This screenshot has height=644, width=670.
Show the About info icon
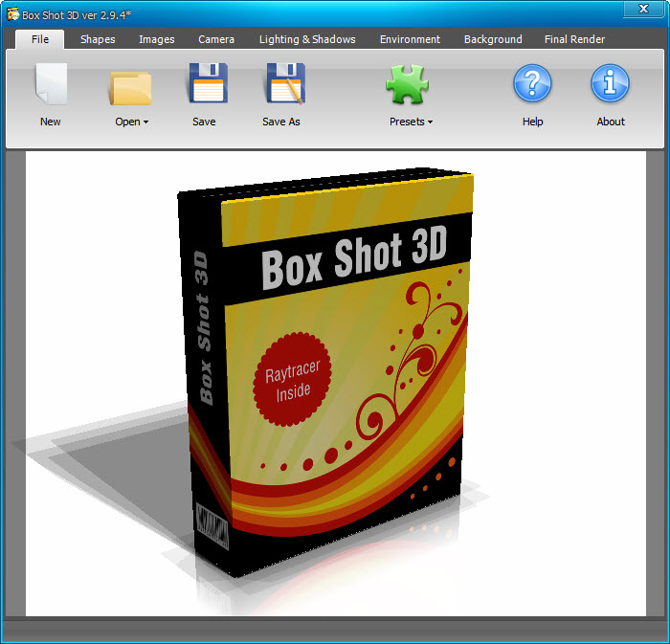610,84
